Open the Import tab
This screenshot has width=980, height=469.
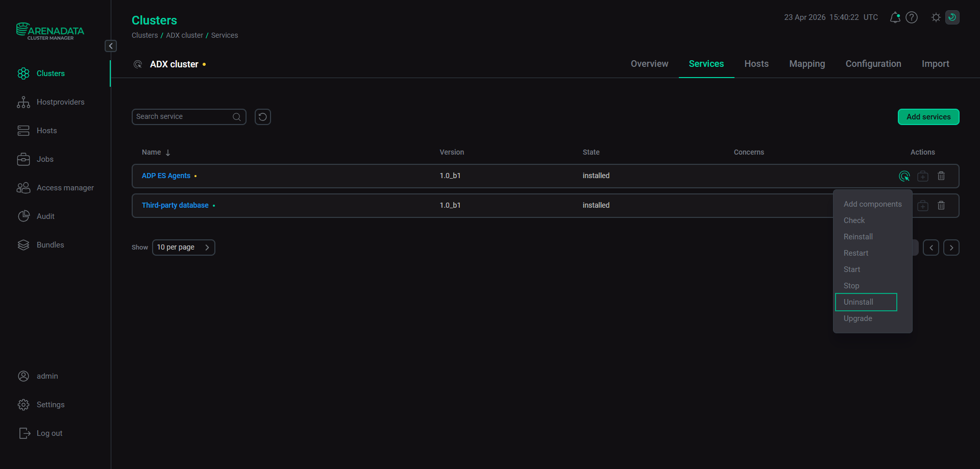[936, 64]
